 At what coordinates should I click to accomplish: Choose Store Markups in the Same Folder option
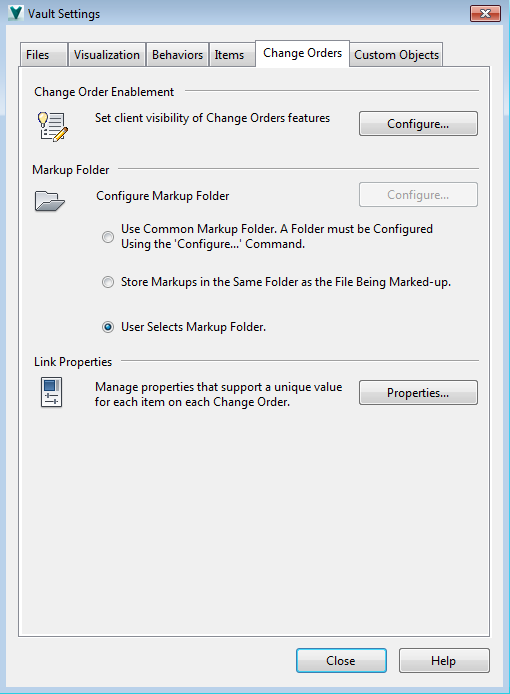click(x=108, y=282)
